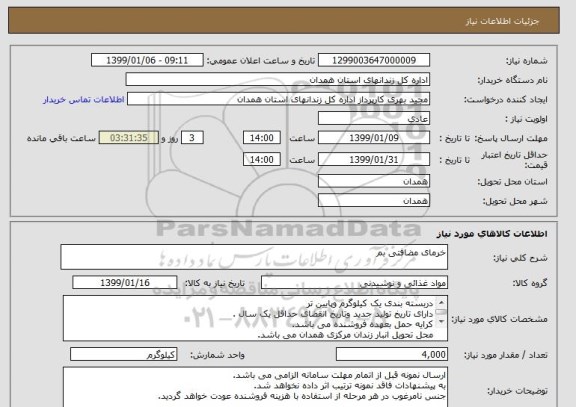576x407 pixels.
Task: Click the label شرح کلی نیاز
Action: [520, 258]
